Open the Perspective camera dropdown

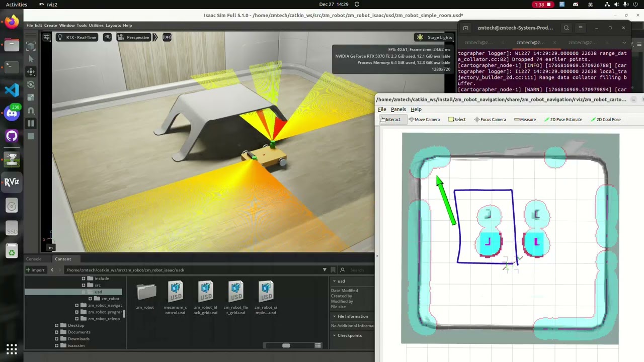tap(133, 37)
